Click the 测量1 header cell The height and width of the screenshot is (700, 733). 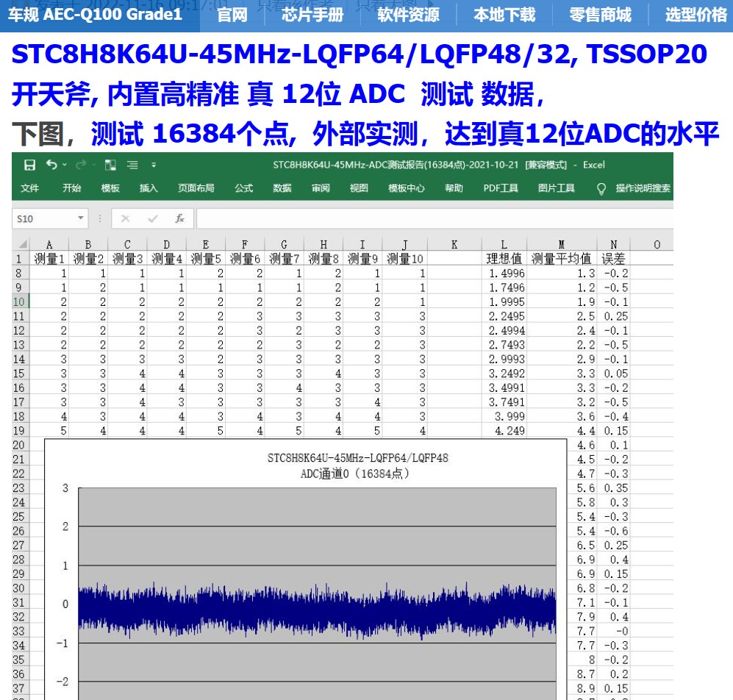(49, 259)
